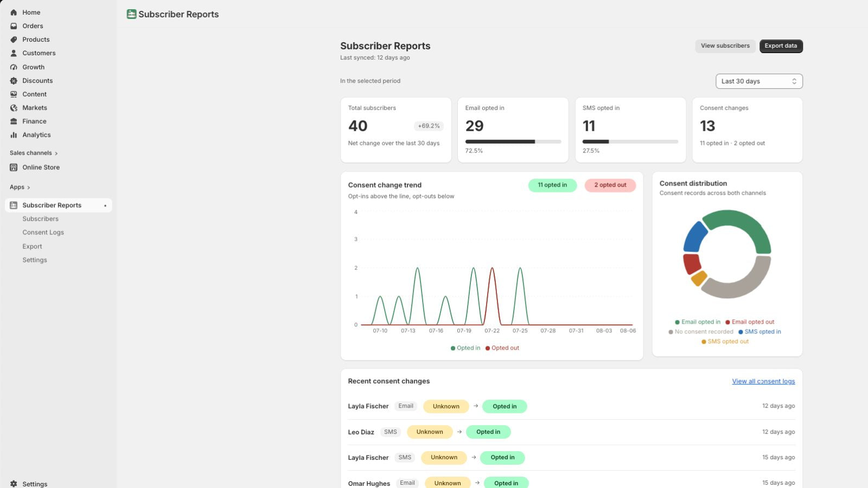Click the Online Store icon
Viewport: 868px width, 488px height.
tap(14, 168)
